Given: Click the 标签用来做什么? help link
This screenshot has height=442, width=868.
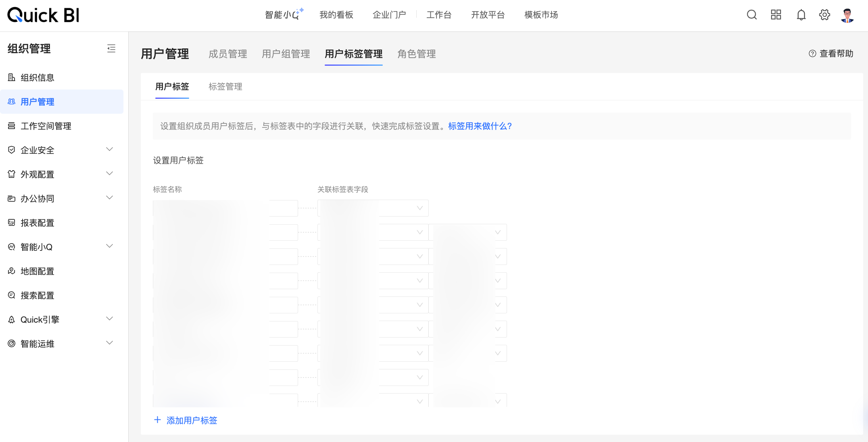Looking at the screenshot, I should pos(480,126).
